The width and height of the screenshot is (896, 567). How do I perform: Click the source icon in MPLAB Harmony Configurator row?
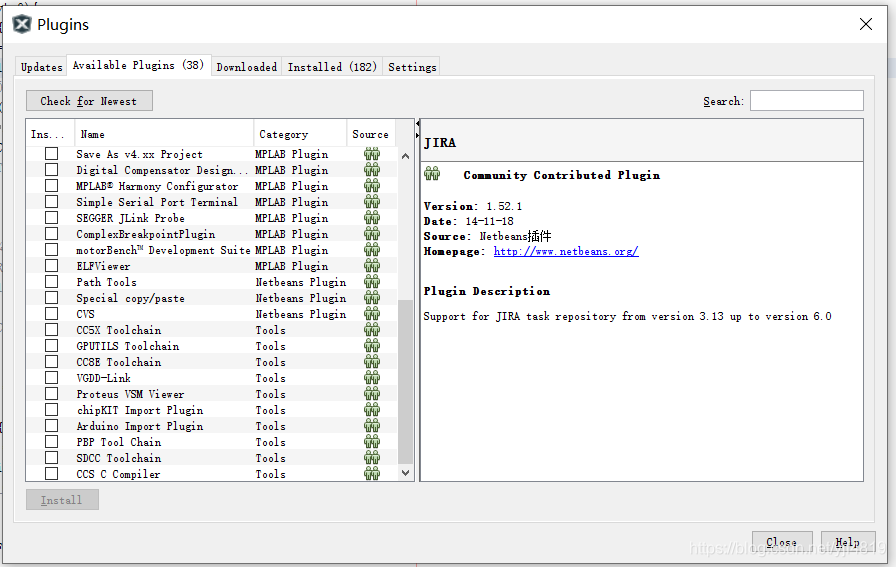(372, 186)
